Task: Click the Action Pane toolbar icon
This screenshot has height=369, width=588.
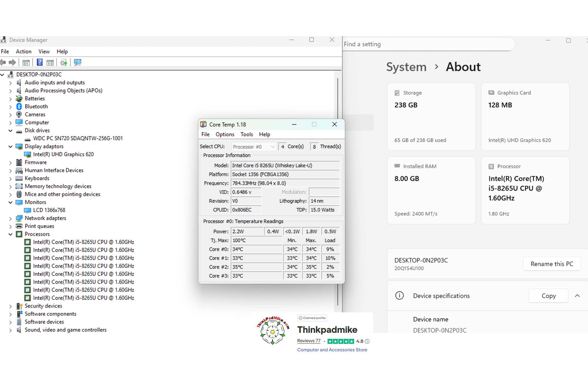Action: click(50, 62)
